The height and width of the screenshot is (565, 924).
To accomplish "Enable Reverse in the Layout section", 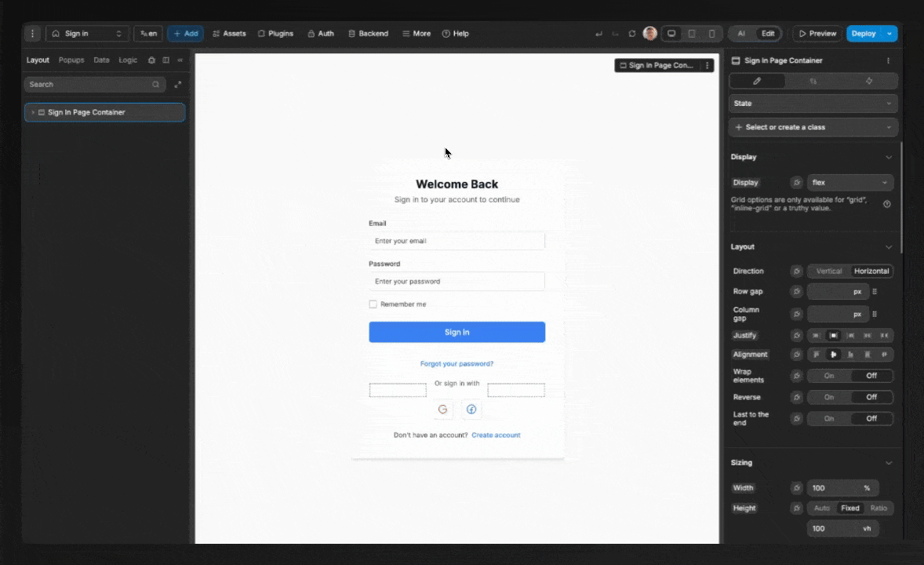I will [x=829, y=397].
